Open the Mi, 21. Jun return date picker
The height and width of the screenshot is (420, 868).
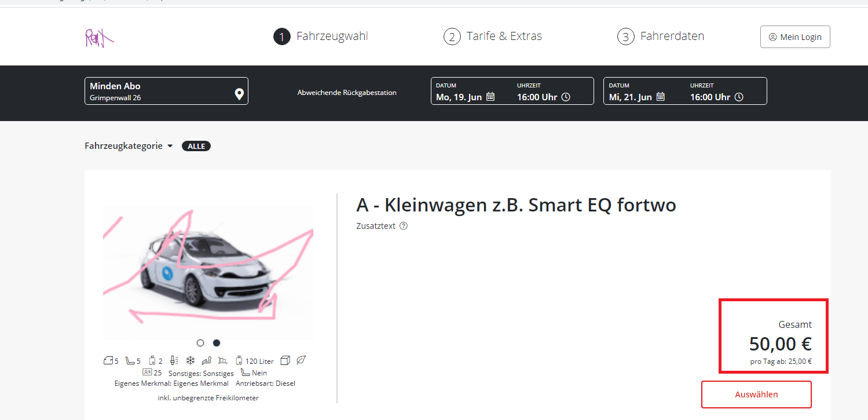pyautogui.click(x=632, y=97)
